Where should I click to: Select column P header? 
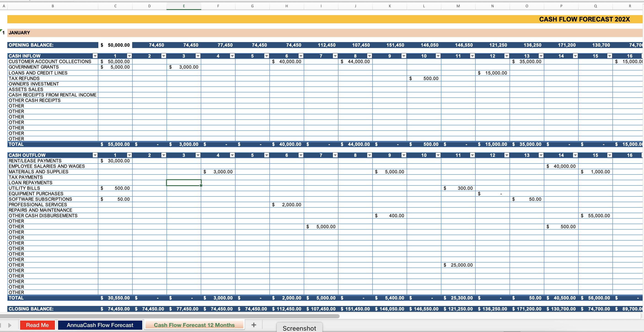(561, 6)
